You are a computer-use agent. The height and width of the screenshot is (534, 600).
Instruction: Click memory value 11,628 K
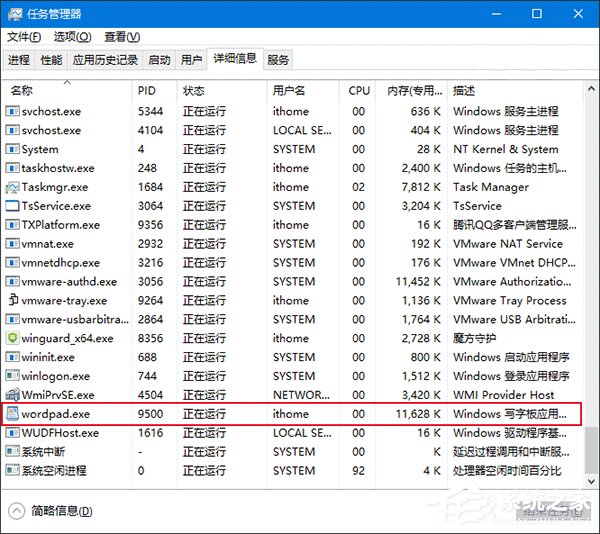418,414
